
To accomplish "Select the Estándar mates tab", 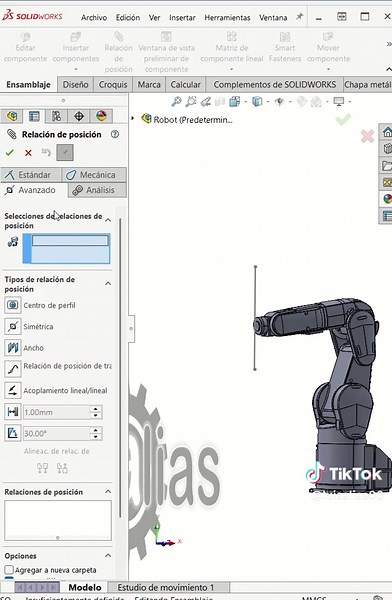I will point(31,175).
